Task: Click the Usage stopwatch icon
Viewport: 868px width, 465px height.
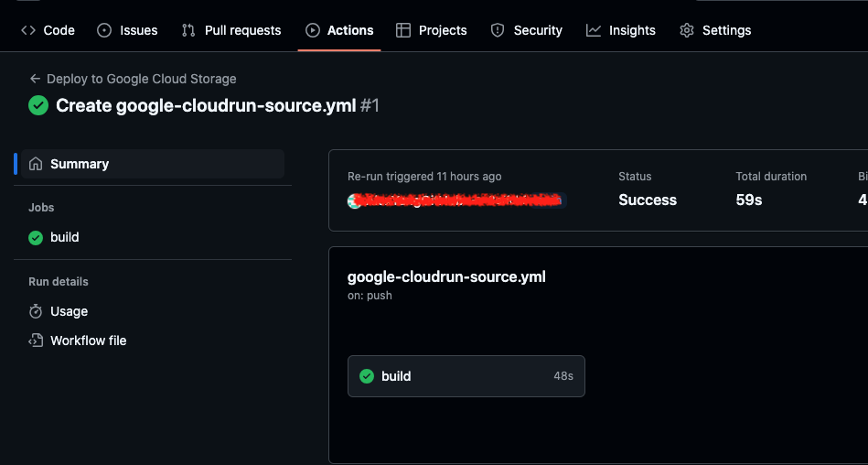Action: [36, 311]
